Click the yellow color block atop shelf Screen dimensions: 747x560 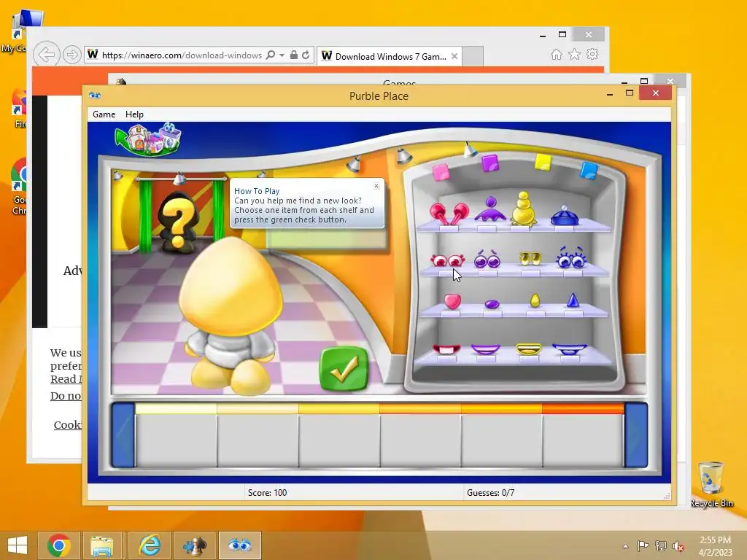pyautogui.click(x=543, y=162)
